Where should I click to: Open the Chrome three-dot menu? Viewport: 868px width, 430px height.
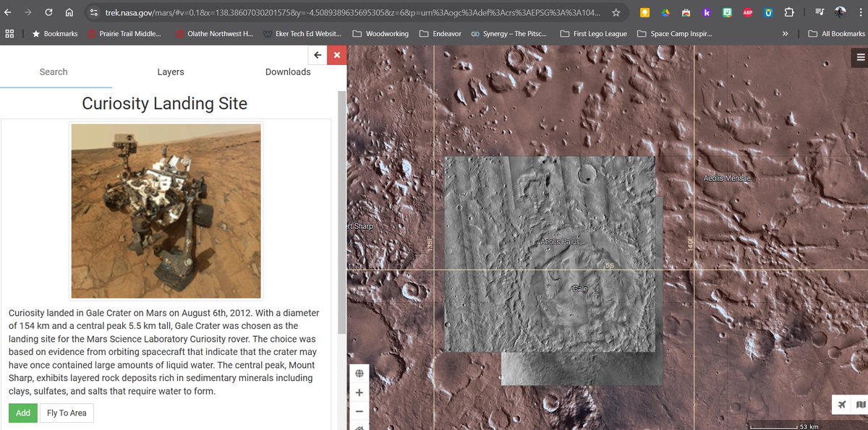(x=859, y=12)
